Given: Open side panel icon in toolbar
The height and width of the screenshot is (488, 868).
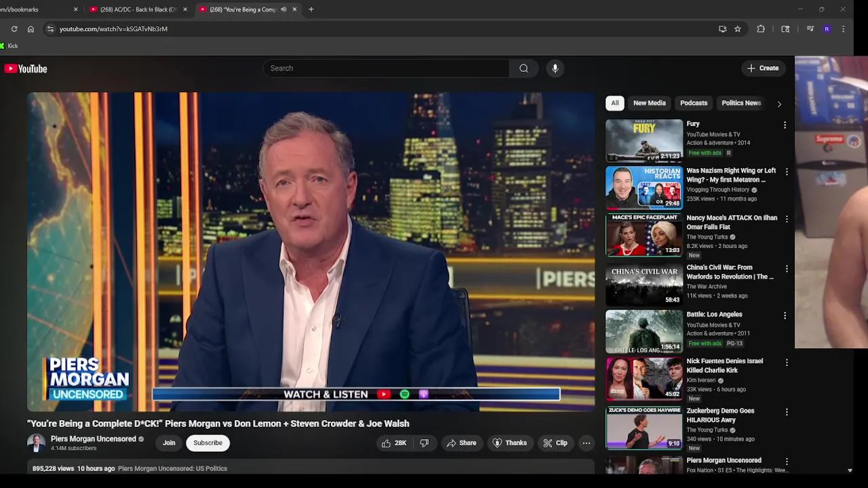Looking at the screenshot, I should (785, 29).
